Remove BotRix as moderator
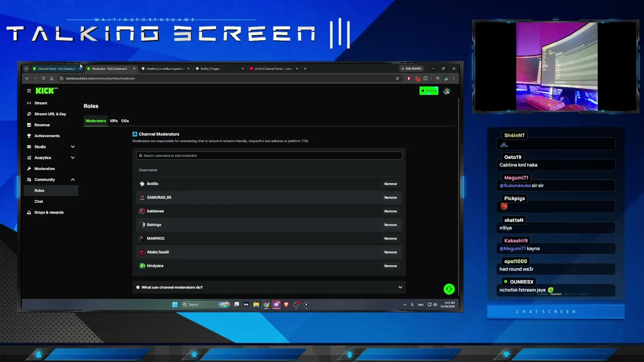This screenshot has height=362, width=644. pos(390,184)
